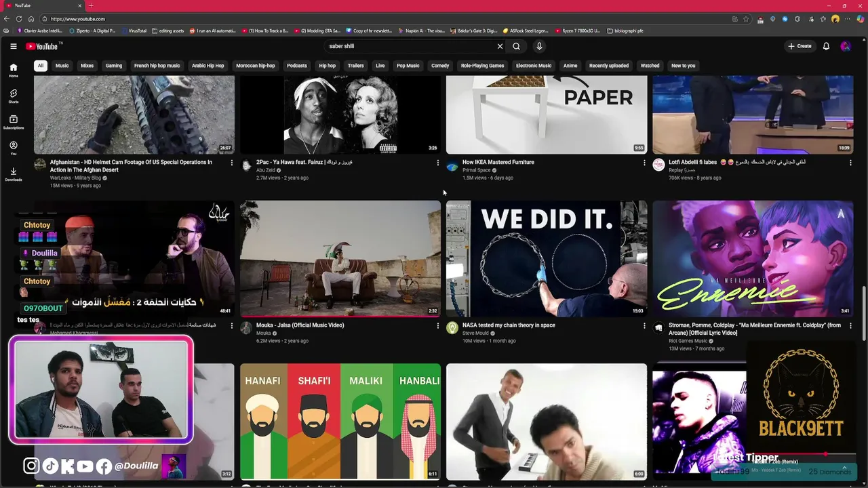
Task: Open the You section in sidebar
Action: (13, 148)
